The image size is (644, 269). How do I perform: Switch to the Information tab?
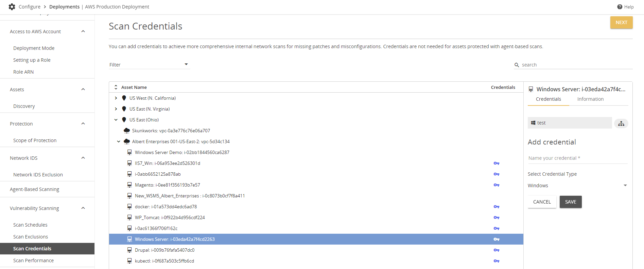[x=590, y=99]
